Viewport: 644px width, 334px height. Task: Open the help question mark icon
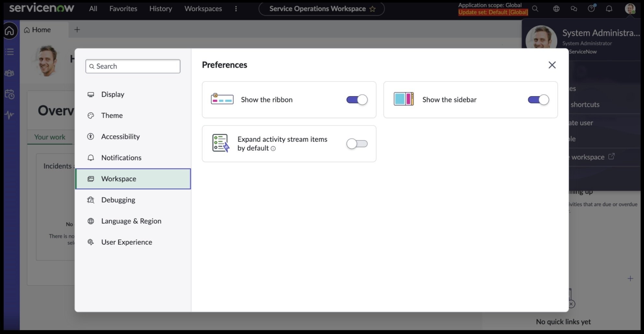pyautogui.click(x=591, y=9)
